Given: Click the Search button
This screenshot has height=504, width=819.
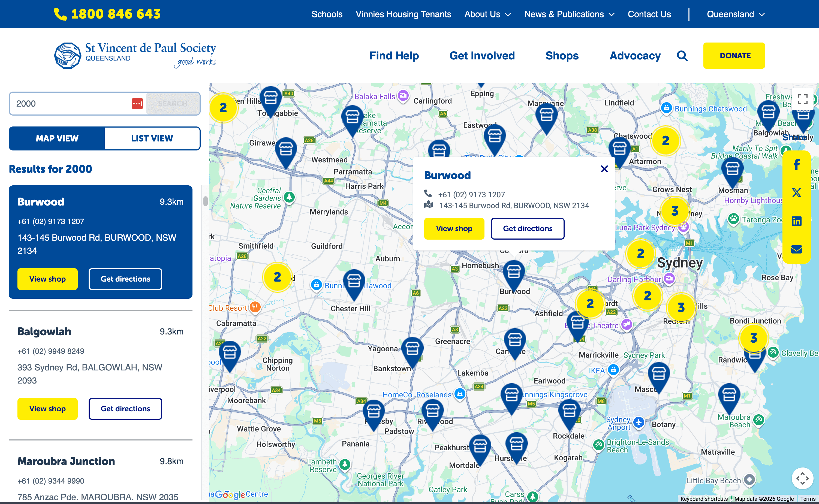Looking at the screenshot, I should coord(173,104).
